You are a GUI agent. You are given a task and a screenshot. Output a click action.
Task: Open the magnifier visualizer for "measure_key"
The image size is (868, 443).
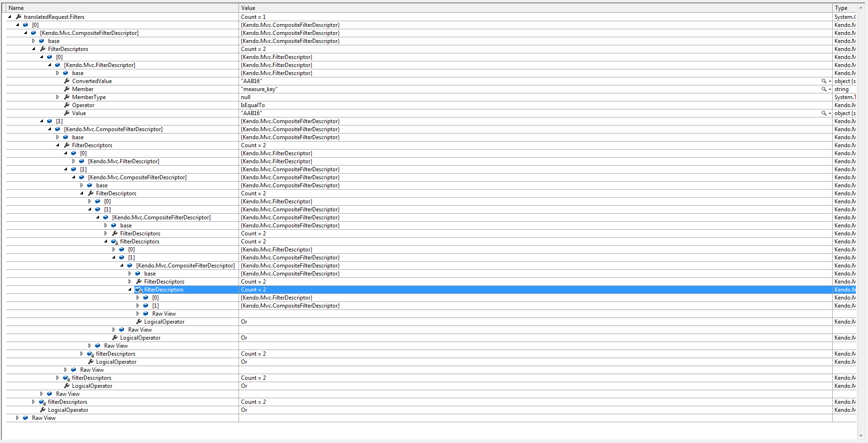(824, 89)
